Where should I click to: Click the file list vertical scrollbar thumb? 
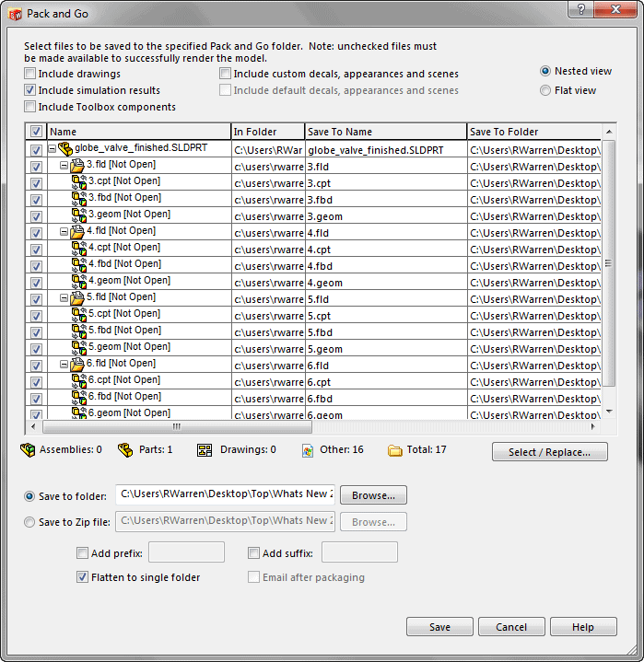pyautogui.click(x=608, y=263)
